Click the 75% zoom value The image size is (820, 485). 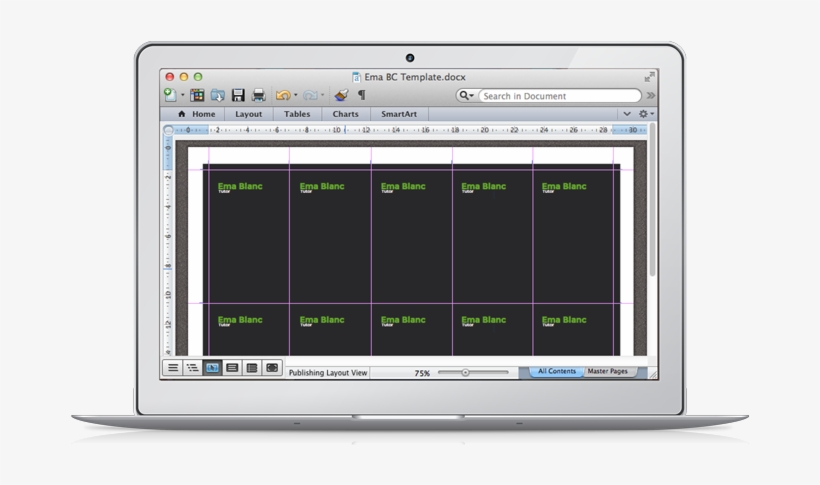422,373
